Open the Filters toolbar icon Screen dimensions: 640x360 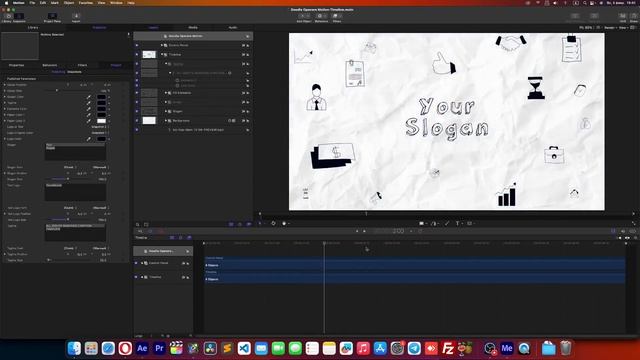[336, 16]
